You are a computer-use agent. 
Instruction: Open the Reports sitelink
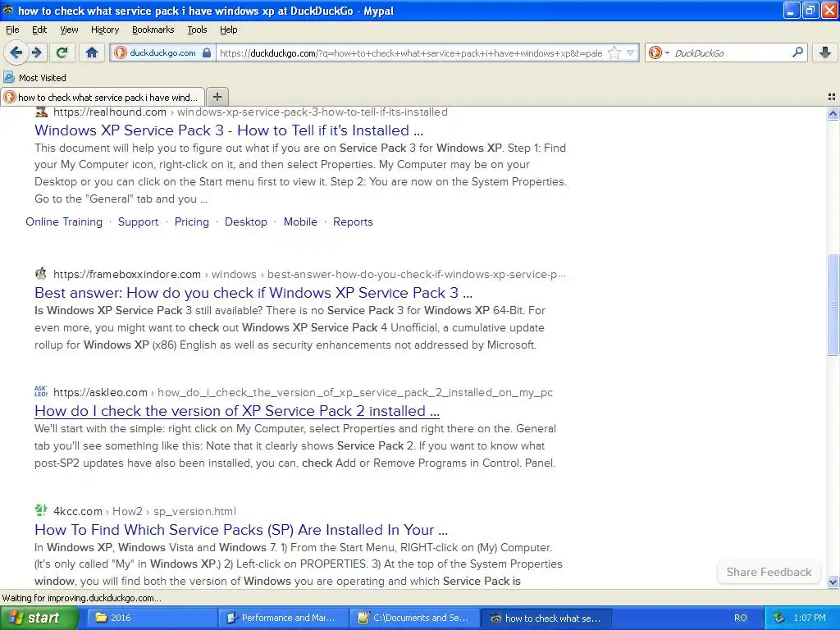tap(353, 221)
